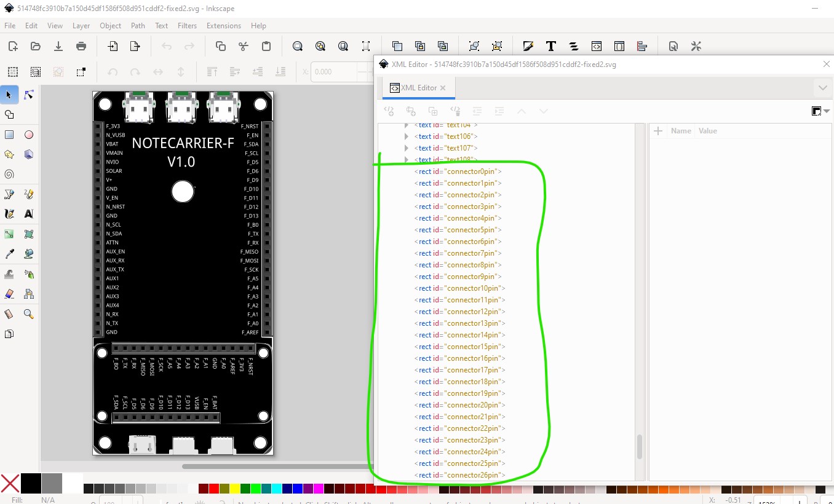The height and width of the screenshot is (504, 834).
Task: Click the Open document folder icon
Action: [36, 46]
